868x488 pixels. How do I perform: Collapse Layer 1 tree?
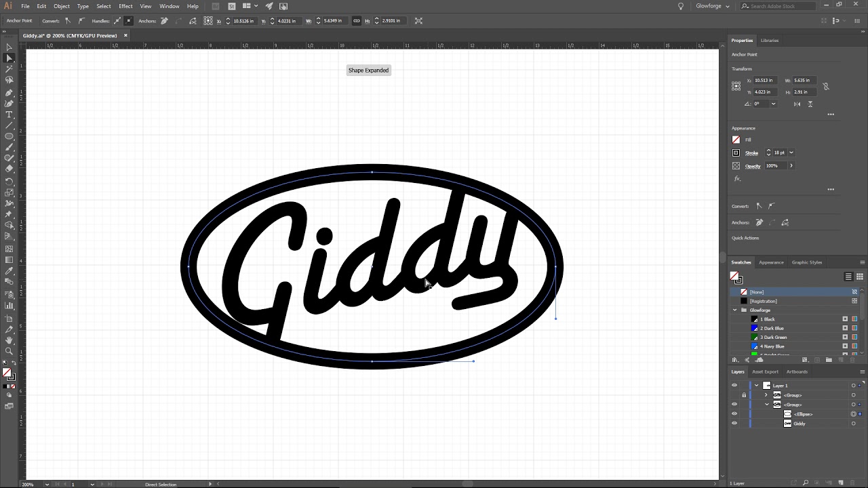coord(757,386)
